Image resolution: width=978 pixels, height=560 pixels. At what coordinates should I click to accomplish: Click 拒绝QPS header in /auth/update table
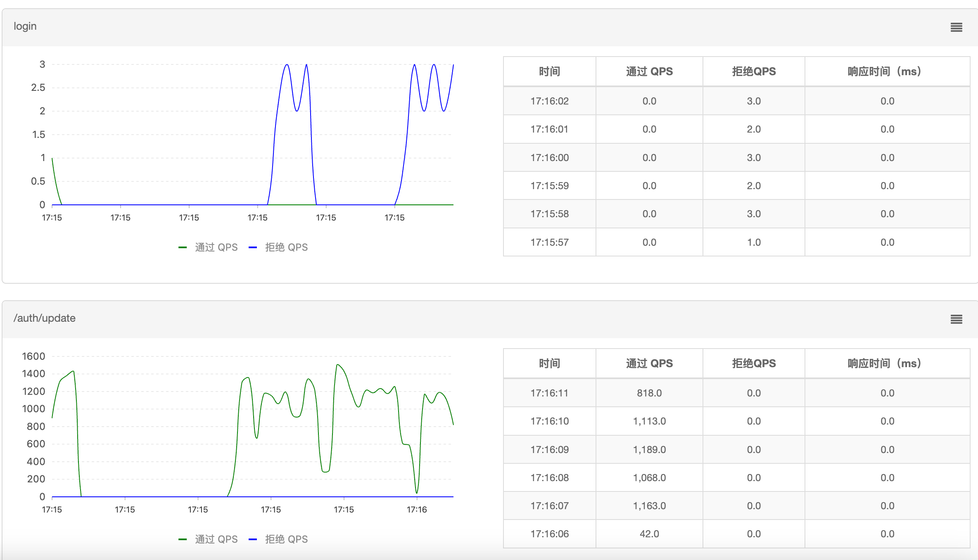click(x=754, y=363)
